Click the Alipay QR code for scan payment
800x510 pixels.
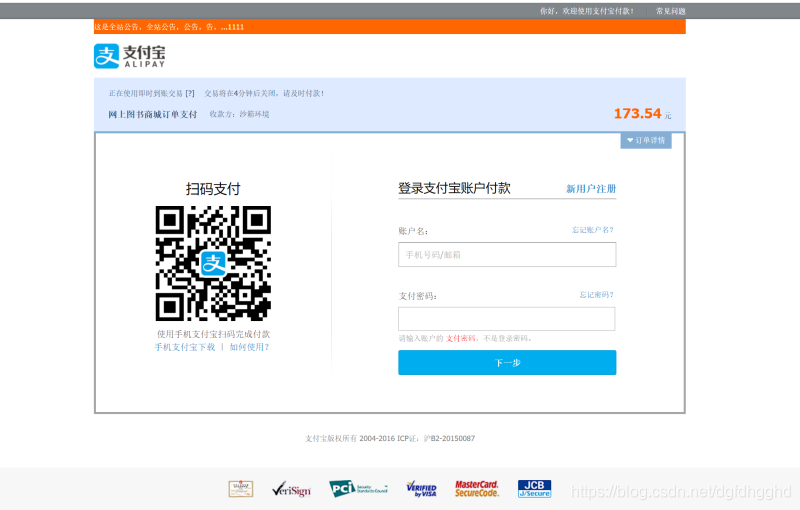tap(213, 263)
